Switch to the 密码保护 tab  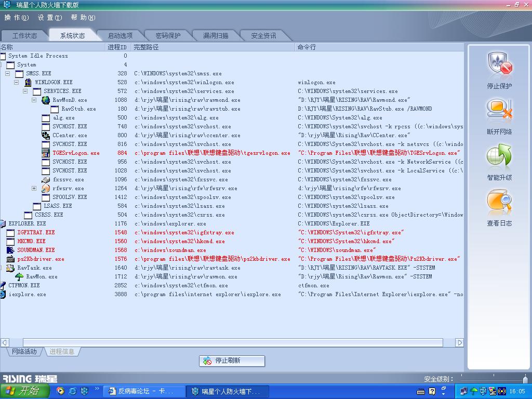pyautogui.click(x=168, y=36)
